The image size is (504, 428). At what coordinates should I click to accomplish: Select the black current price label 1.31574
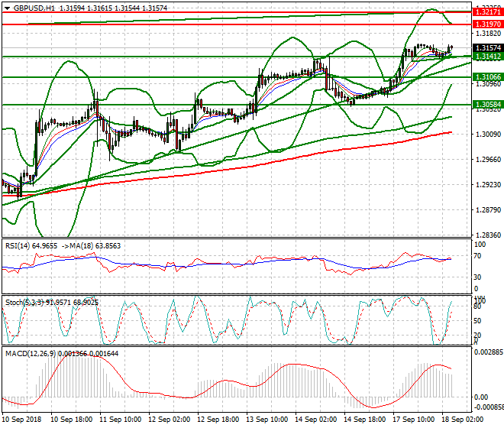(488, 47)
